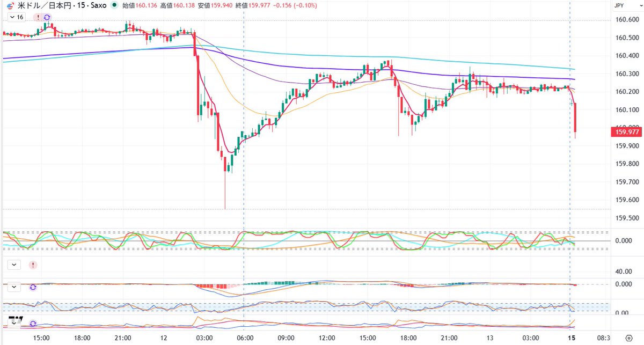Click the 高値 160.138 high value
This screenshot has height=345, width=644.
[x=177, y=5]
